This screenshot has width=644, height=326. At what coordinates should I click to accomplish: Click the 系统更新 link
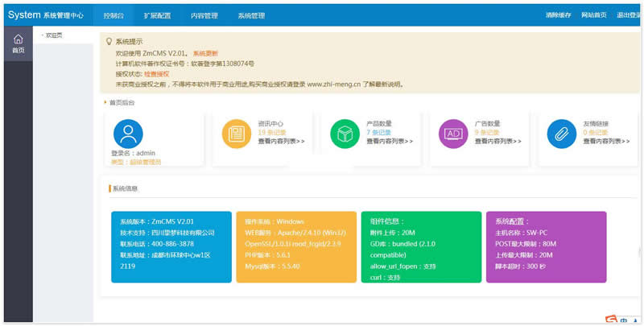tap(205, 52)
